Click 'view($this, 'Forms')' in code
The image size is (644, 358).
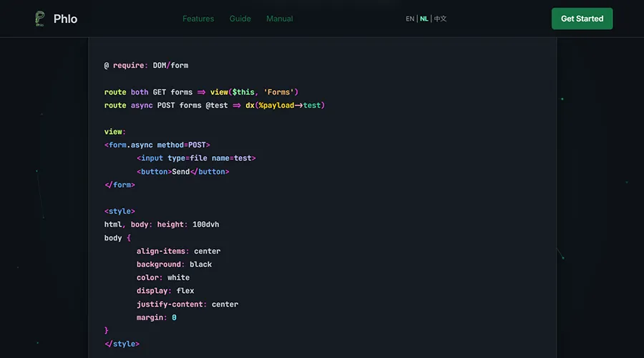tap(254, 92)
